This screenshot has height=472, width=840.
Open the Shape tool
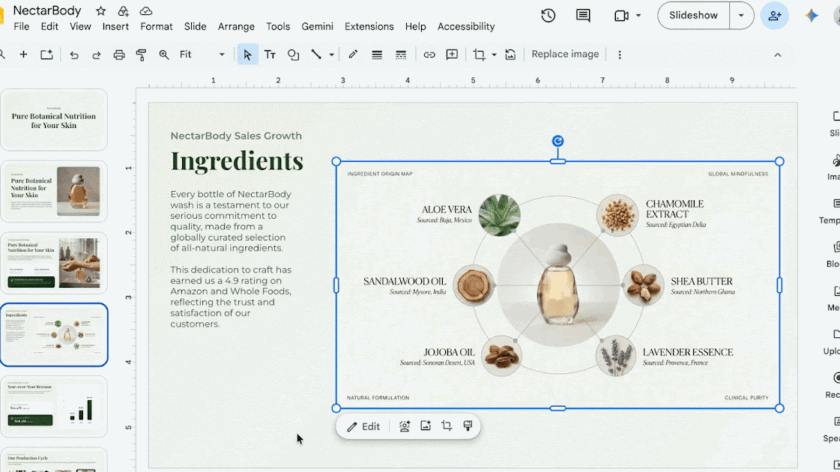pos(293,55)
